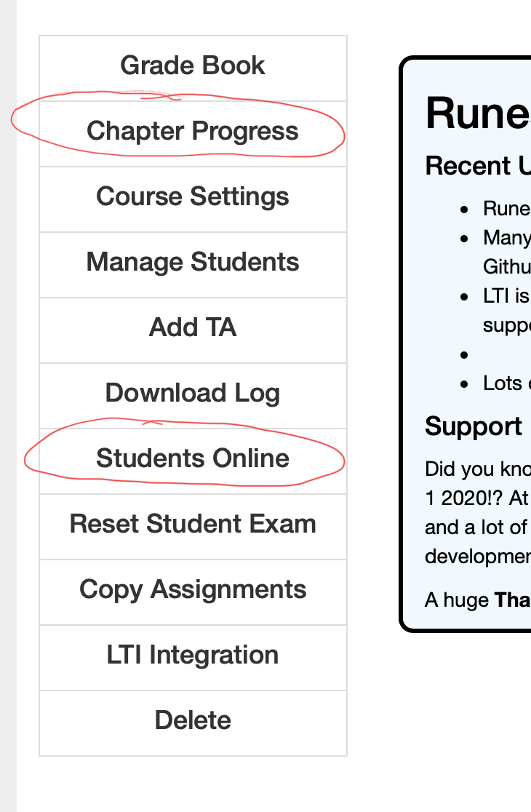View the Students Online page
The image size is (531, 812).
193,459
